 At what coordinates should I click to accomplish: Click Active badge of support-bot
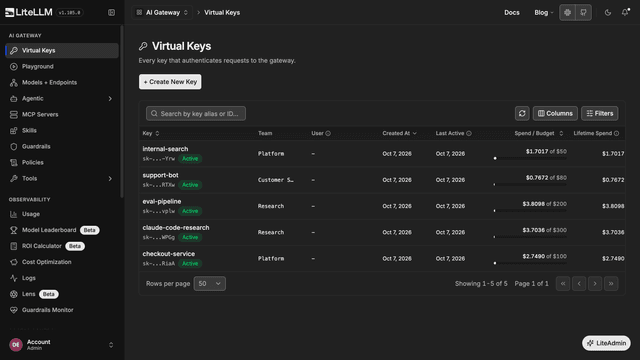point(190,185)
